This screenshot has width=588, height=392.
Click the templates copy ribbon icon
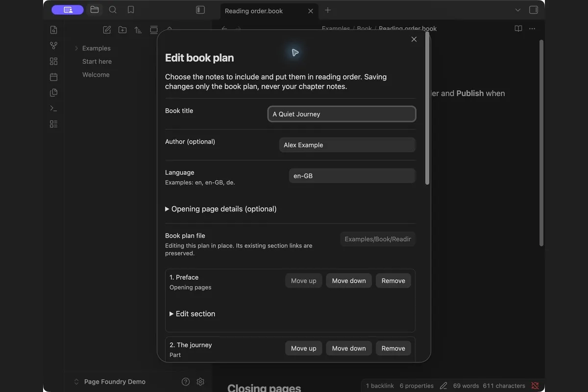click(54, 93)
